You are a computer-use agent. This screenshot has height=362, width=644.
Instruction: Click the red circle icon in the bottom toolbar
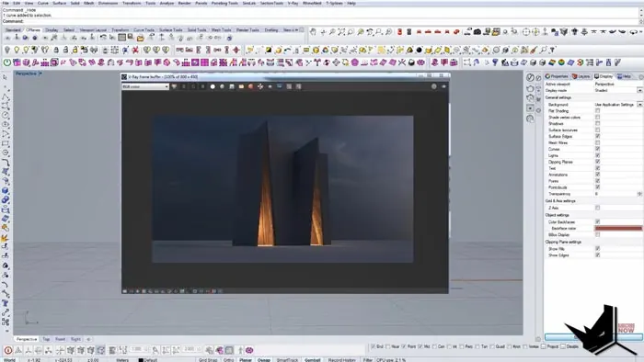7,351
